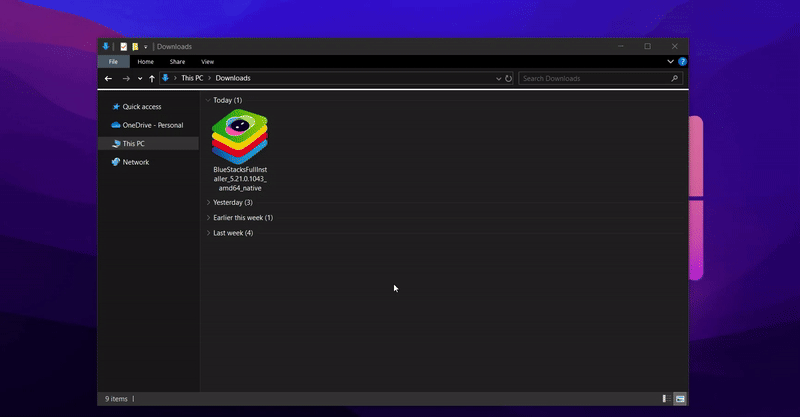
Task: Open the recent locations dropdown
Action: 140,79
